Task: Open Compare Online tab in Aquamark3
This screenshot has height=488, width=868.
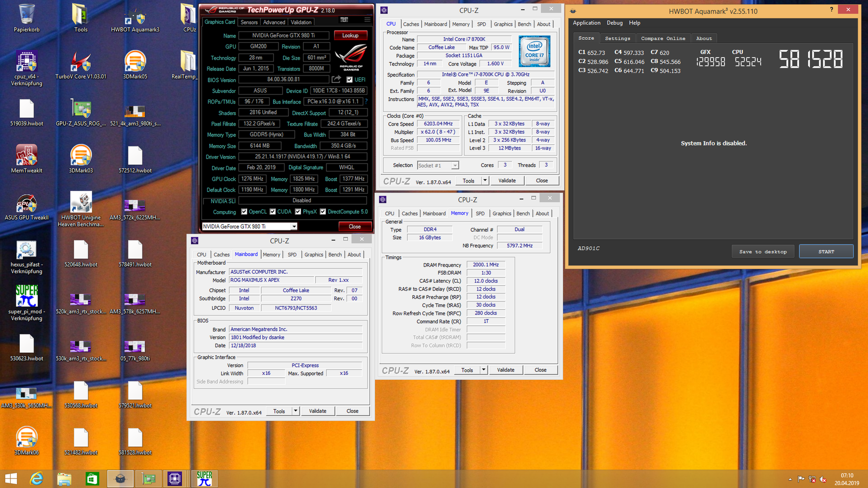Action: coord(663,38)
